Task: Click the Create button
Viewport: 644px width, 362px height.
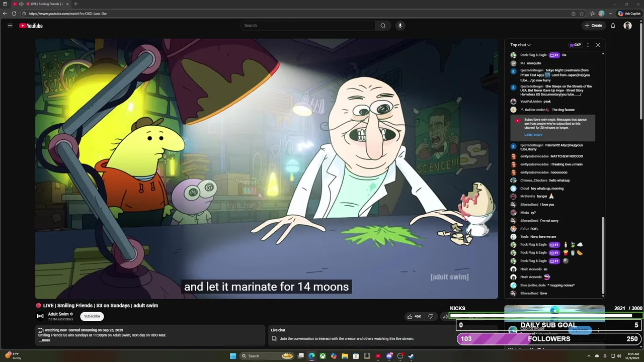Action: pos(593,26)
